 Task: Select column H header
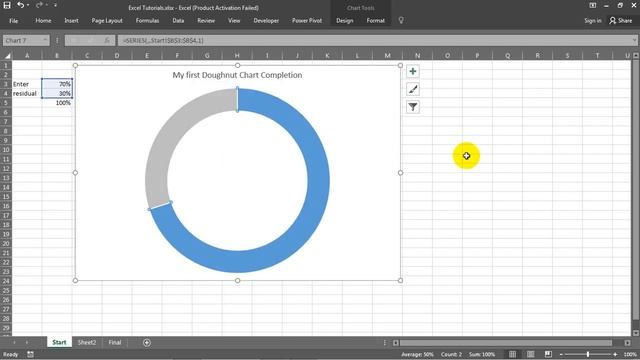click(x=237, y=56)
